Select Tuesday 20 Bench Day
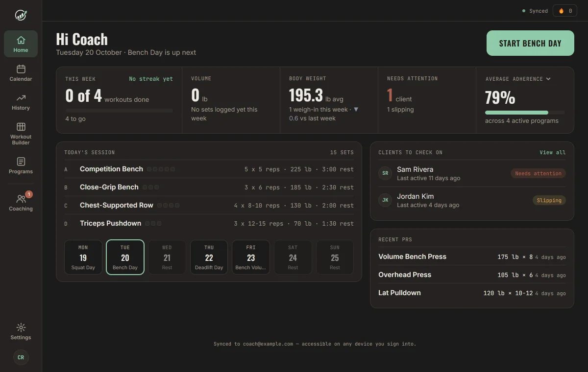Screen dimensions: 588x372 (x=125, y=257)
